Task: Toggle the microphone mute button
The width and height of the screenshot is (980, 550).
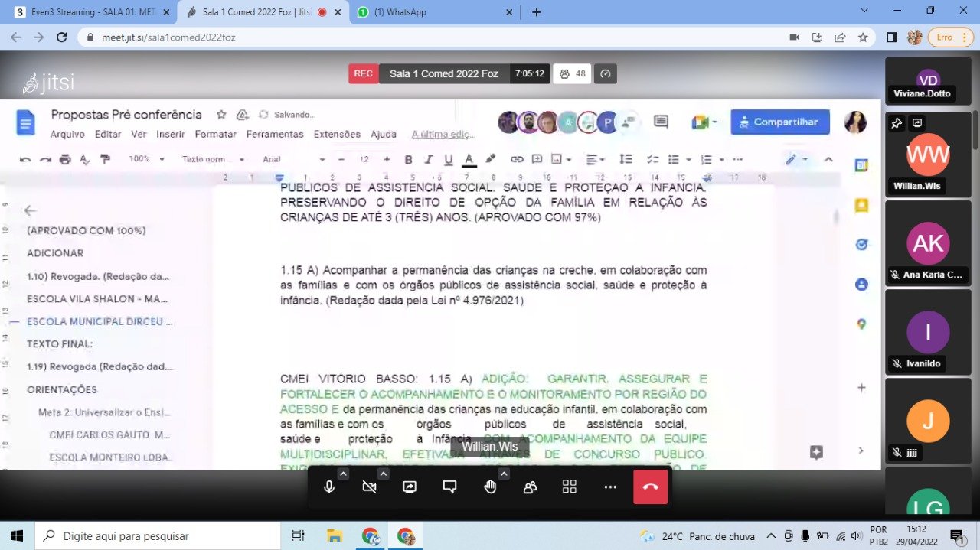Action: pos(329,487)
